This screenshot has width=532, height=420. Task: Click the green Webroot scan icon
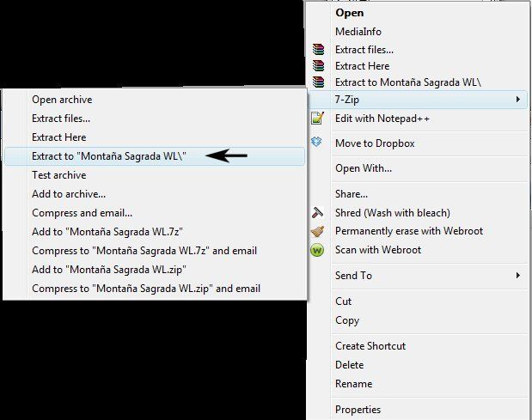coord(317,250)
